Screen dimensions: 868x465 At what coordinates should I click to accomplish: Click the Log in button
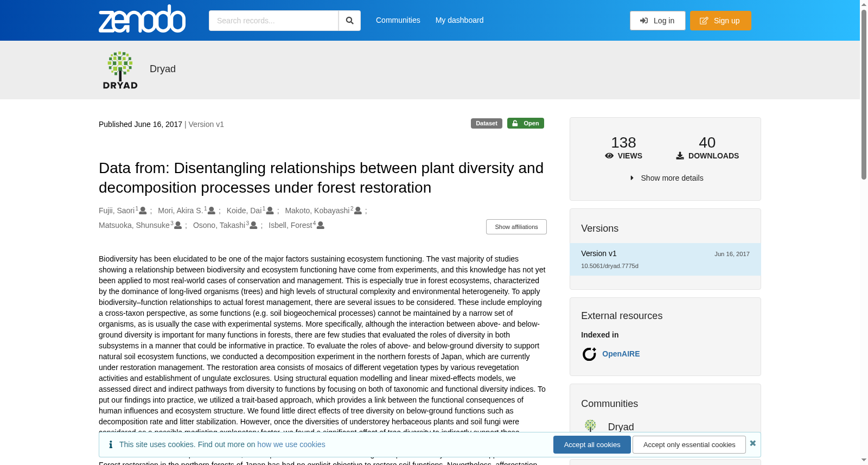point(658,21)
